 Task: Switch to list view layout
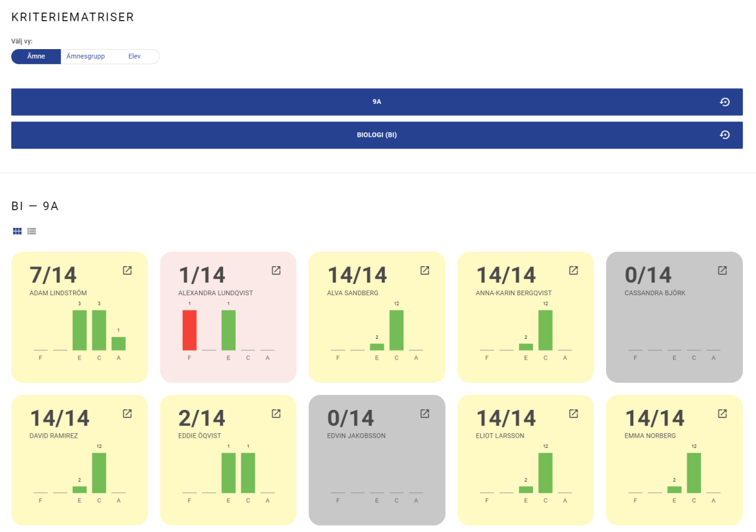tap(31, 231)
